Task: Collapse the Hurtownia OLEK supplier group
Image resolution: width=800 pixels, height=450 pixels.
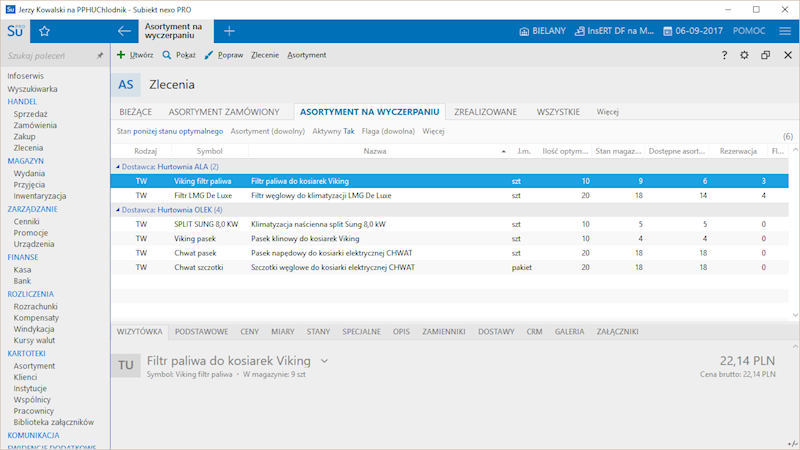Action: pyautogui.click(x=118, y=210)
